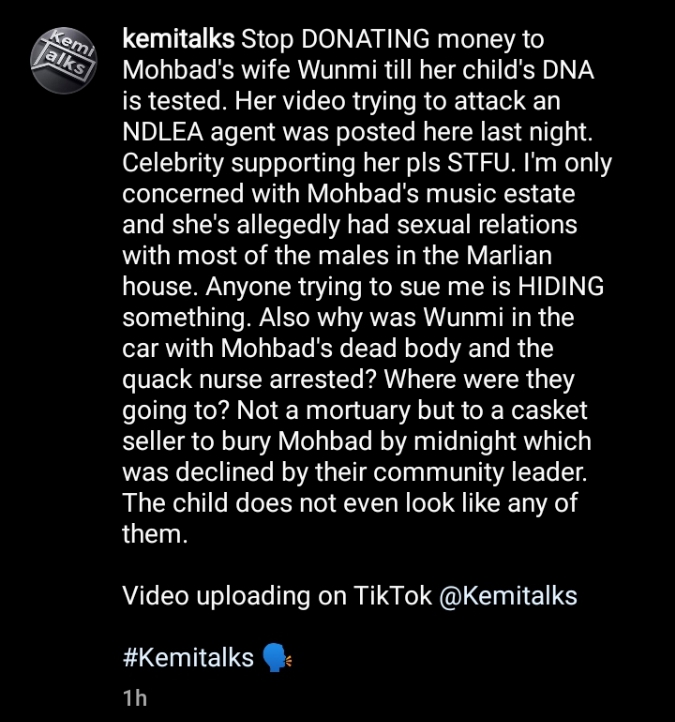
Task: Select the word HIDING in the caption
Action: click(x=561, y=286)
